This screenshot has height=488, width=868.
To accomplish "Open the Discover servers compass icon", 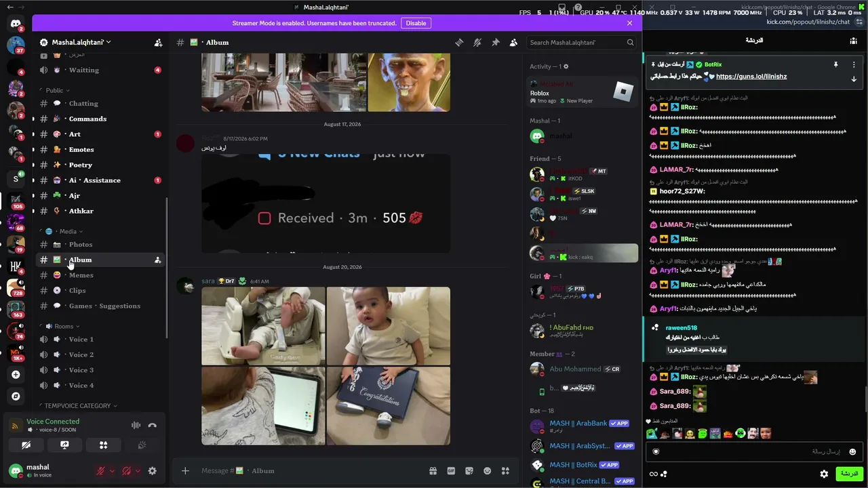I will point(16,396).
